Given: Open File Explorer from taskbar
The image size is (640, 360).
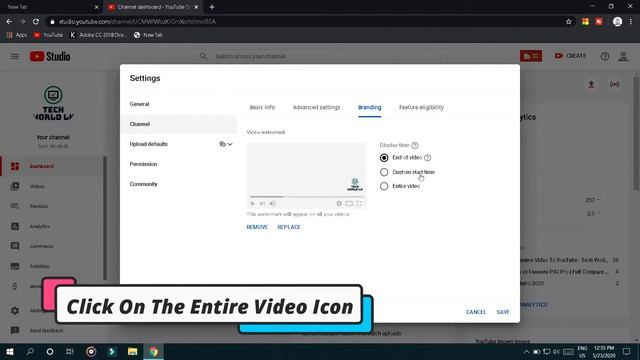Looking at the screenshot, I should pos(133,351).
